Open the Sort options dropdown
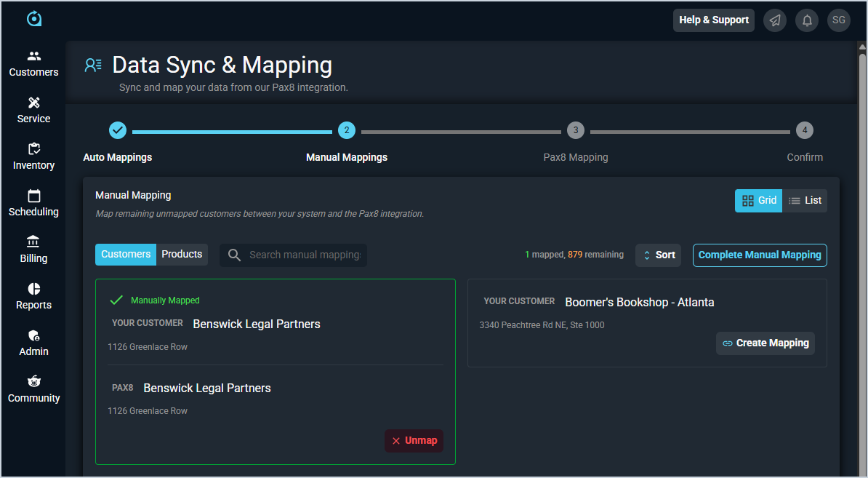This screenshot has height=478, width=868. [x=658, y=255]
